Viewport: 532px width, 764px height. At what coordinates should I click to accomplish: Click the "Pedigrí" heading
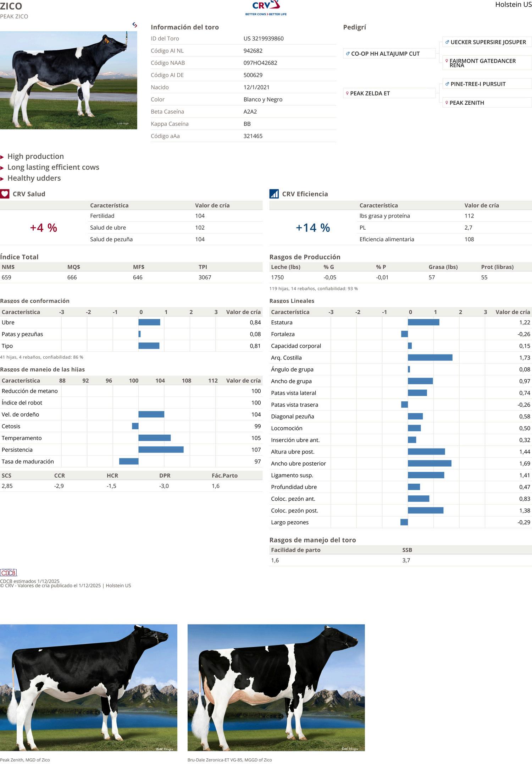click(x=355, y=27)
